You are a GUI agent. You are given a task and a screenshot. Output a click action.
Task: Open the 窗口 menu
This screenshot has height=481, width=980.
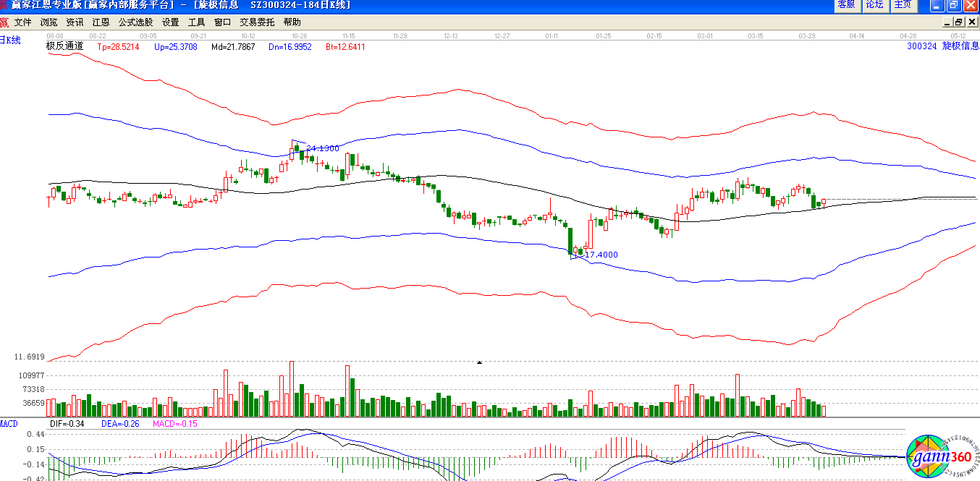(x=222, y=22)
